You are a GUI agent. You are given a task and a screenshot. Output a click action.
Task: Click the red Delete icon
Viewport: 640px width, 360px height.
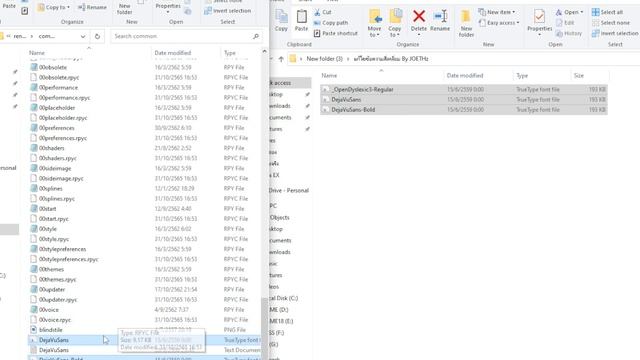[419, 16]
